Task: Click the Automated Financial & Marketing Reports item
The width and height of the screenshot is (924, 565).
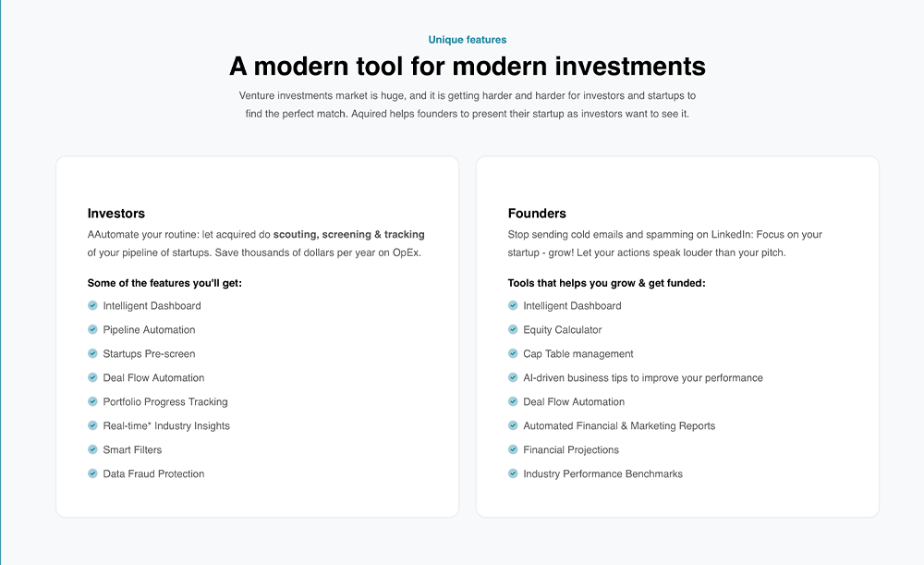Action: coord(619,425)
